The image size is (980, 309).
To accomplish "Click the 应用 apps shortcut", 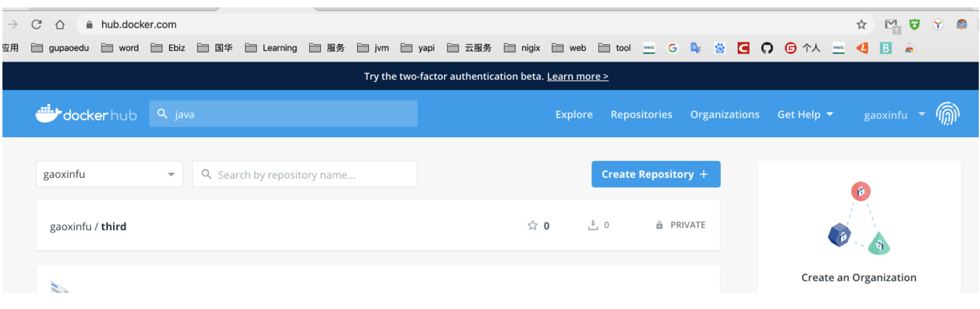I will pos(10,48).
